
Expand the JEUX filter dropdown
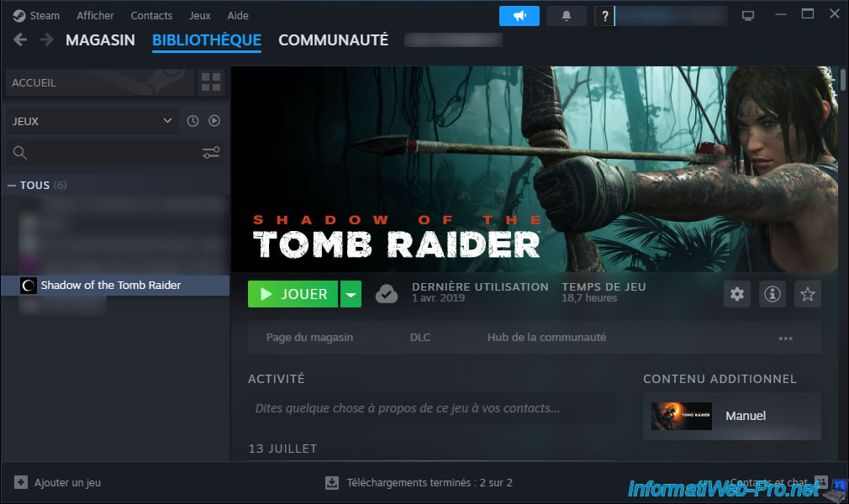(x=92, y=121)
